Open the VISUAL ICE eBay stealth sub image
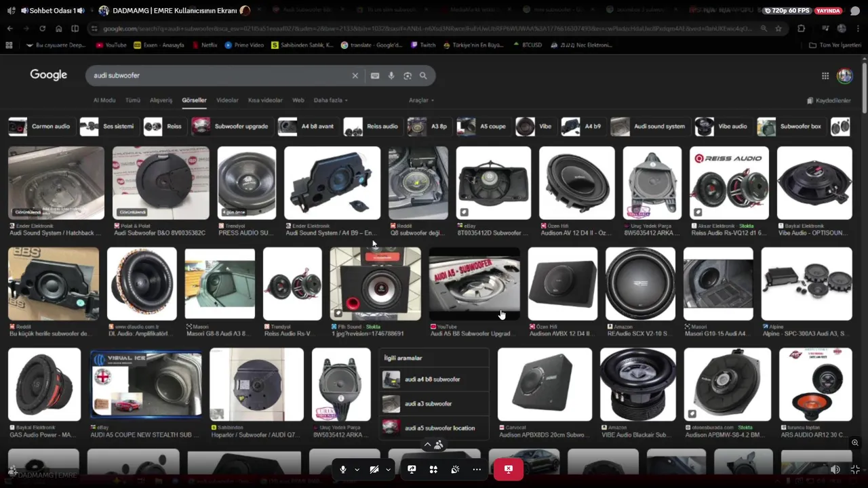 (146, 384)
